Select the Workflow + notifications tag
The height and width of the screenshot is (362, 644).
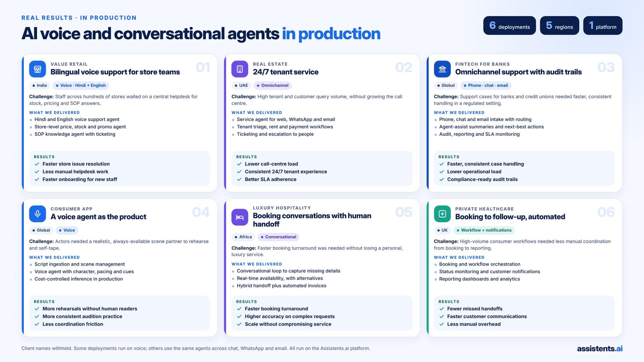(x=484, y=230)
